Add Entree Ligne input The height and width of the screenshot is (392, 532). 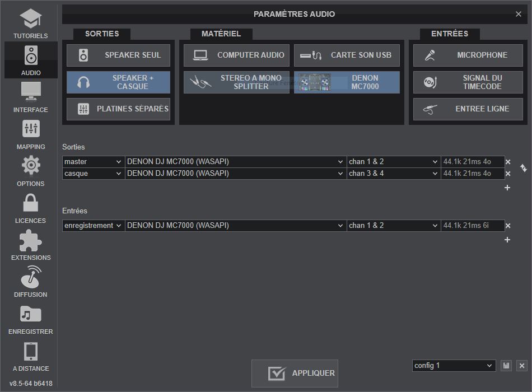point(468,109)
